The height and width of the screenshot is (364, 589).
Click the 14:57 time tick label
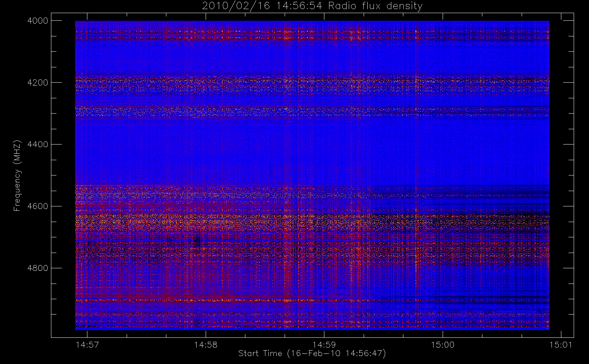87,345
